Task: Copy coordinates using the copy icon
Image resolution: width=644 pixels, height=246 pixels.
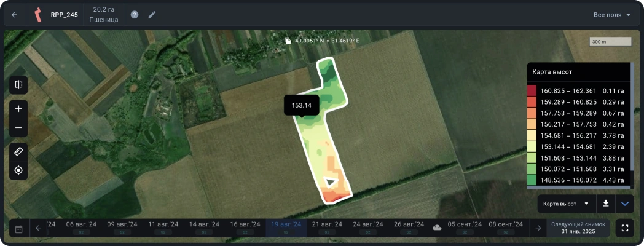Action: point(288,41)
